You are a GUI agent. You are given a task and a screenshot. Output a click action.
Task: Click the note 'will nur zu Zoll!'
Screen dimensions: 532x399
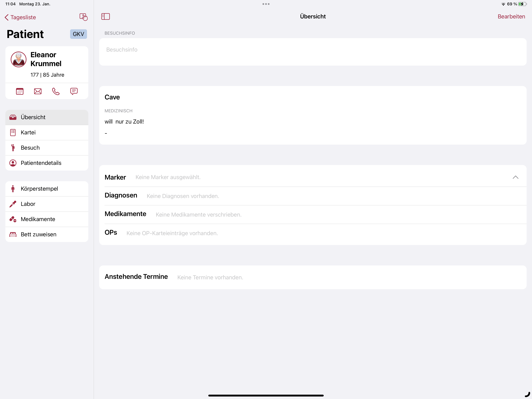click(x=124, y=122)
